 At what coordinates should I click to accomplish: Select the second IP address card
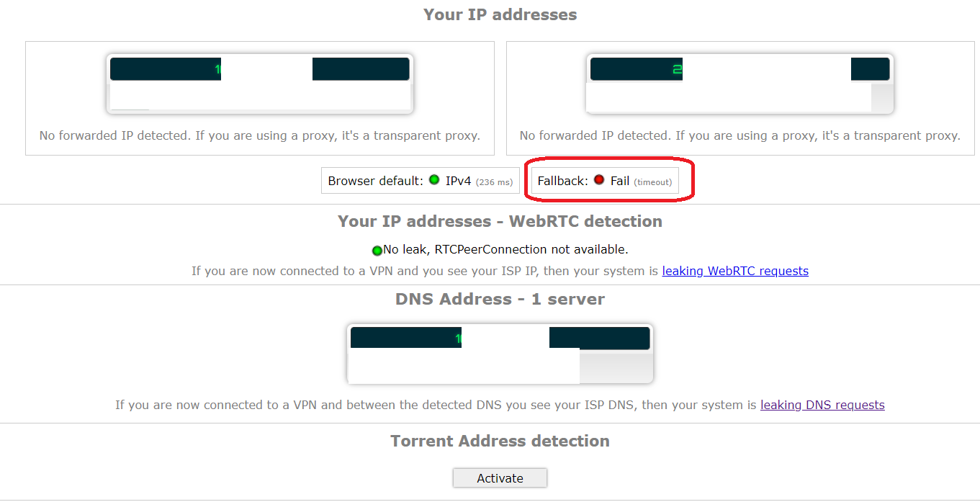point(740,84)
